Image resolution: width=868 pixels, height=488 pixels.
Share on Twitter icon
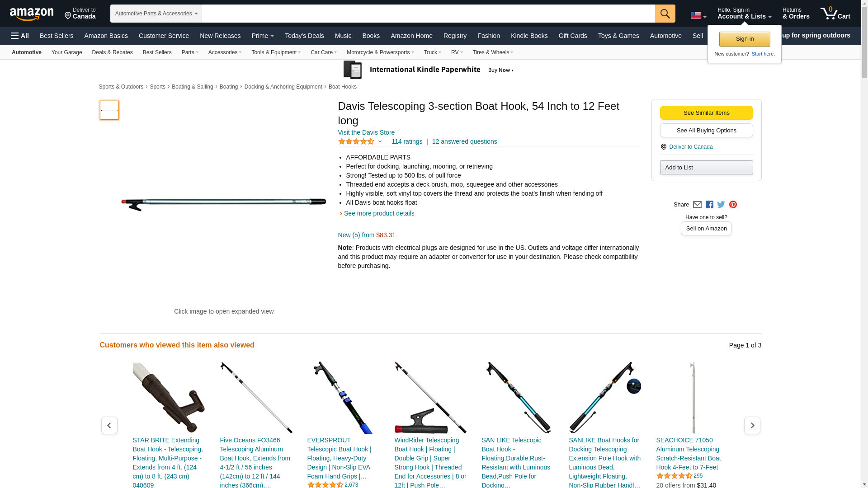(721, 205)
